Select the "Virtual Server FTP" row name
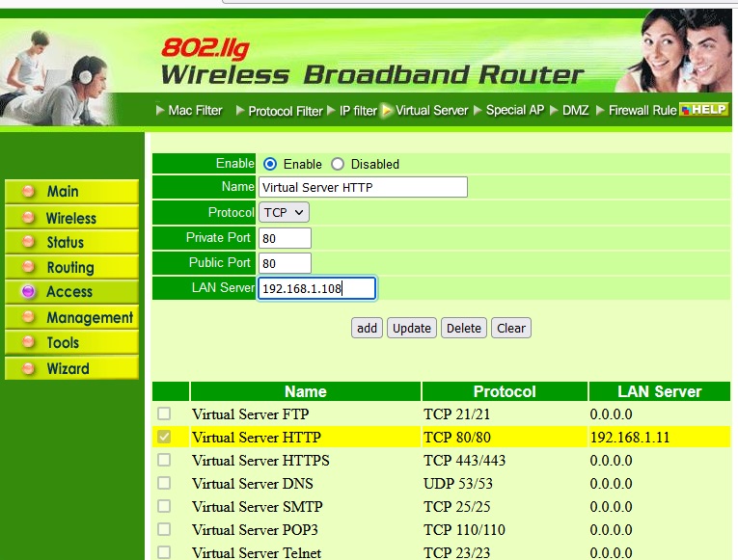This screenshot has height=560, width=738. 251,414
